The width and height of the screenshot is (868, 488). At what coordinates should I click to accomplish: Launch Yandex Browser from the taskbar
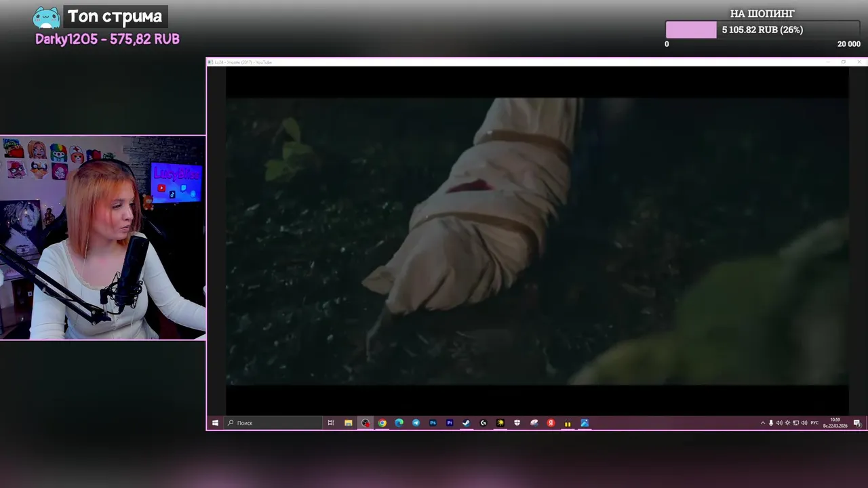551,423
